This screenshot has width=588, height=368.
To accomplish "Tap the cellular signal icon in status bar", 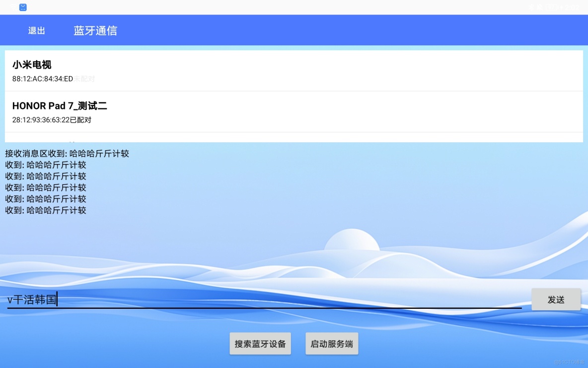I will pyautogui.click(x=540, y=7).
